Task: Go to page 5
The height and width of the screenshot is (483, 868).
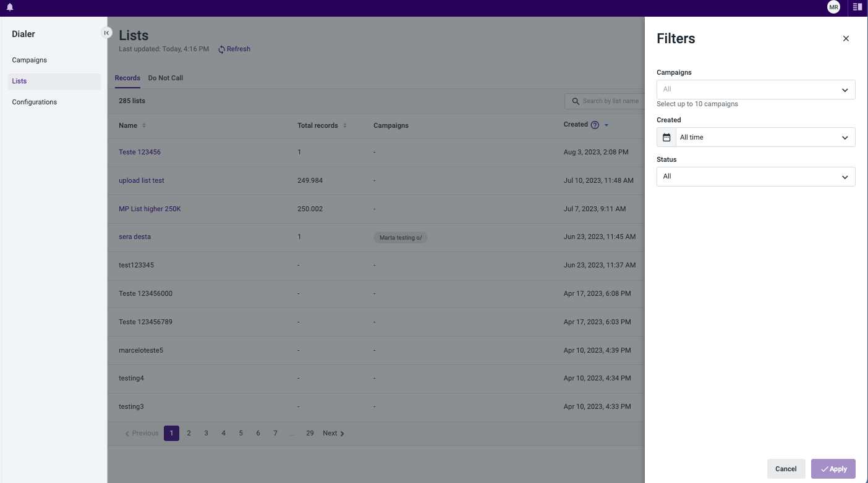Action: pyautogui.click(x=240, y=433)
